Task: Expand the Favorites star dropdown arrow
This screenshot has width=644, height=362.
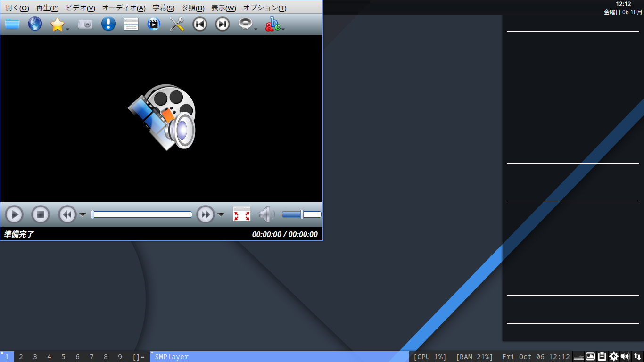Action: 68,29
